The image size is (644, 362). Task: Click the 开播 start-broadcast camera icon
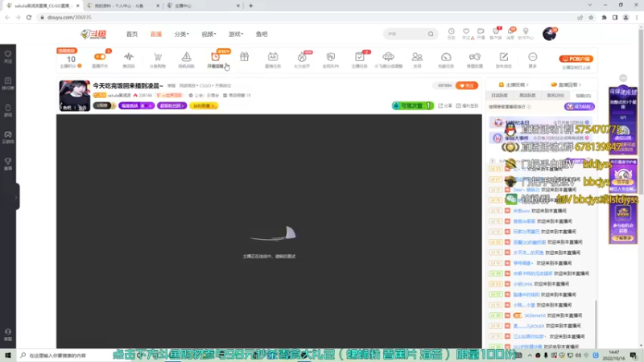tap(481, 33)
